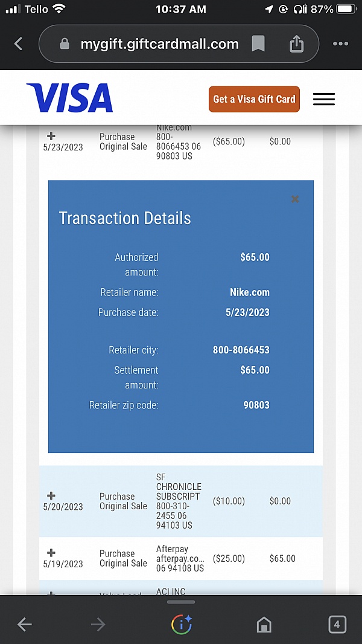Expand the 5/23/2023 Nike.com transaction row
362x644 pixels.
pyautogui.click(x=51, y=137)
